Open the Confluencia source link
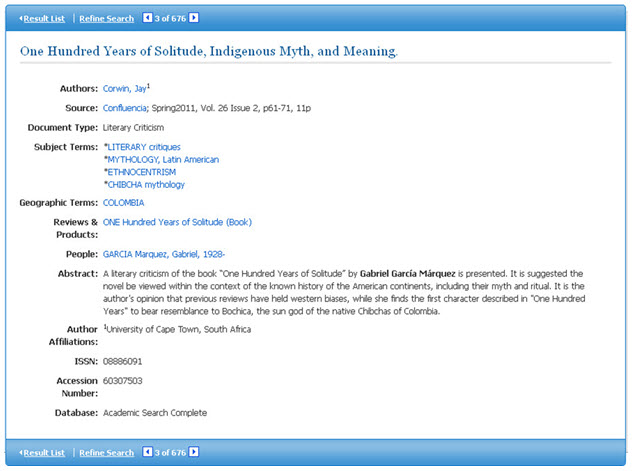This screenshot has width=632, height=471. pos(128,108)
